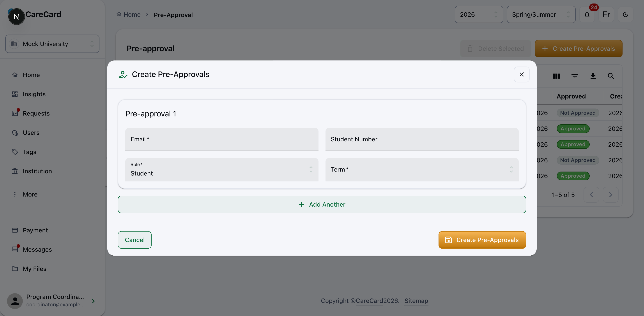644x316 pixels.
Task: Click the Delete Selected button
Action: pyautogui.click(x=495, y=48)
